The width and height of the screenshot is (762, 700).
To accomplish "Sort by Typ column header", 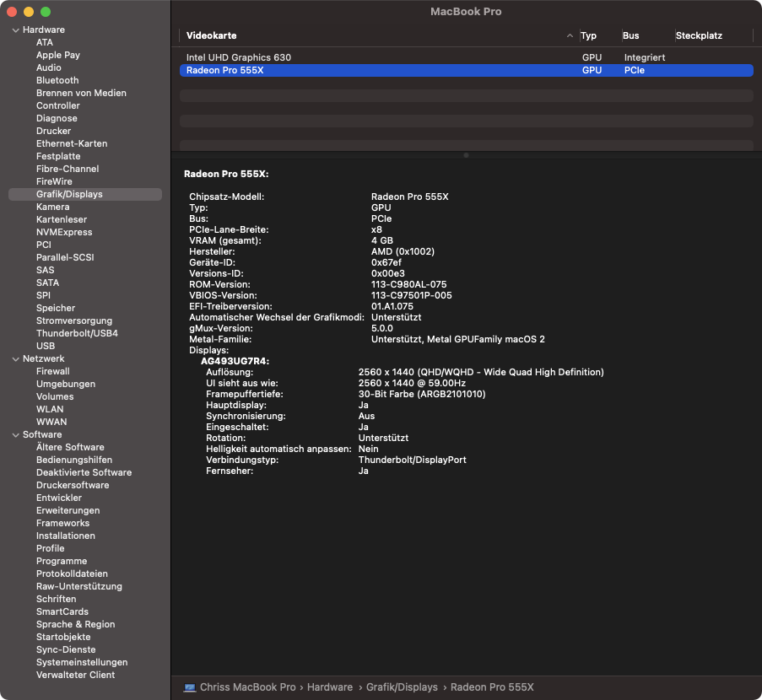I will (588, 35).
